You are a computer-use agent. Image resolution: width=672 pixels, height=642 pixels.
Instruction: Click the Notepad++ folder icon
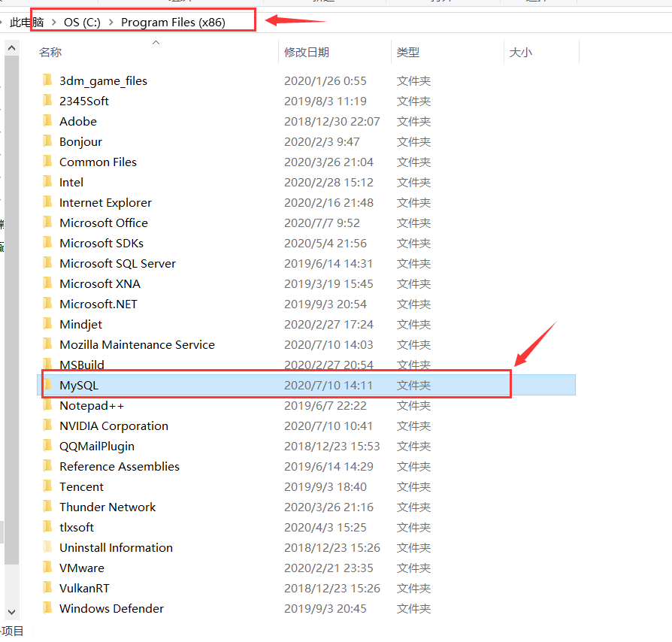point(47,404)
